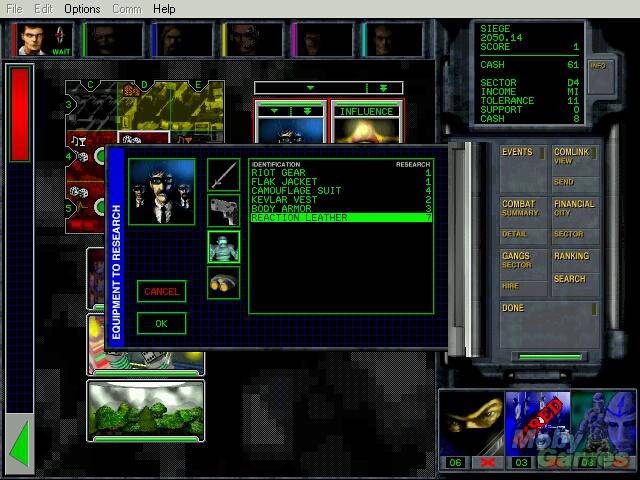
Task: Click the mustached gang portrait in research dialog
Action: 162,191
